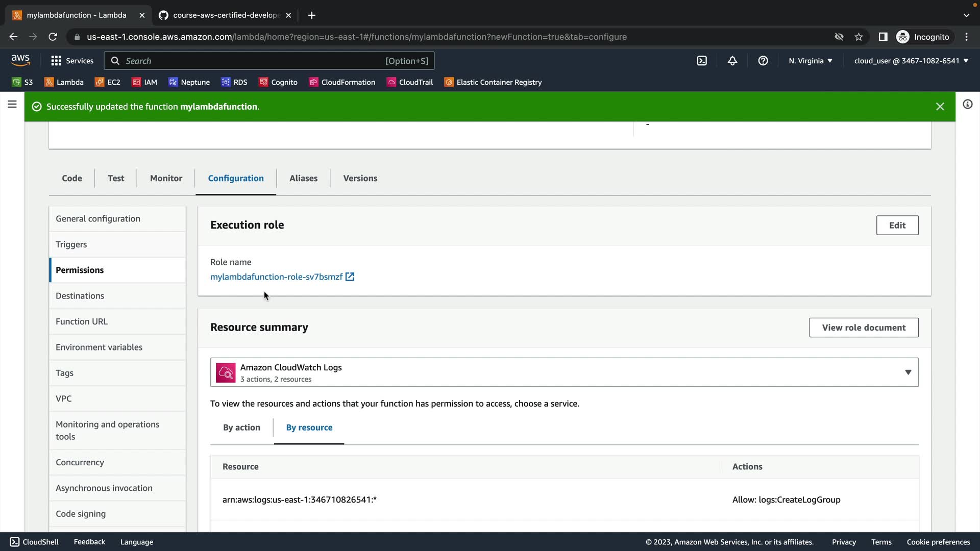The image size is (980, 551).
Task: Toggle the info panel icon at right
Action: click(x=967, y=105)
